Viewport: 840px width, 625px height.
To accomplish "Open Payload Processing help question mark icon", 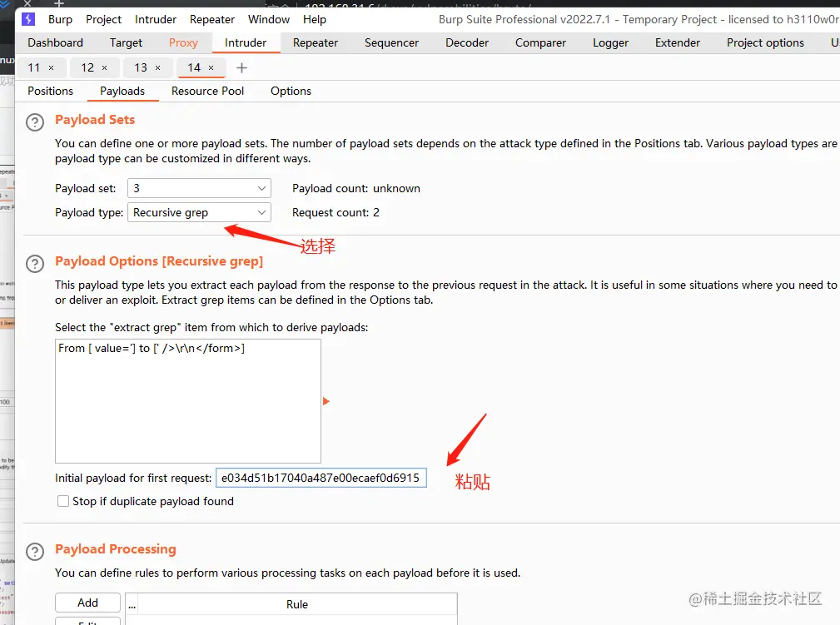I will pos(35,552).
